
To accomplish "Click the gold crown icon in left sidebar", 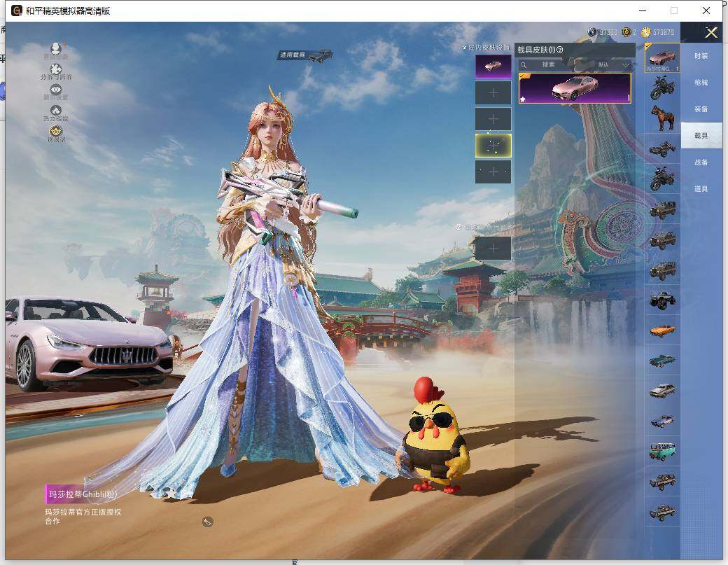I will (56, 131).
